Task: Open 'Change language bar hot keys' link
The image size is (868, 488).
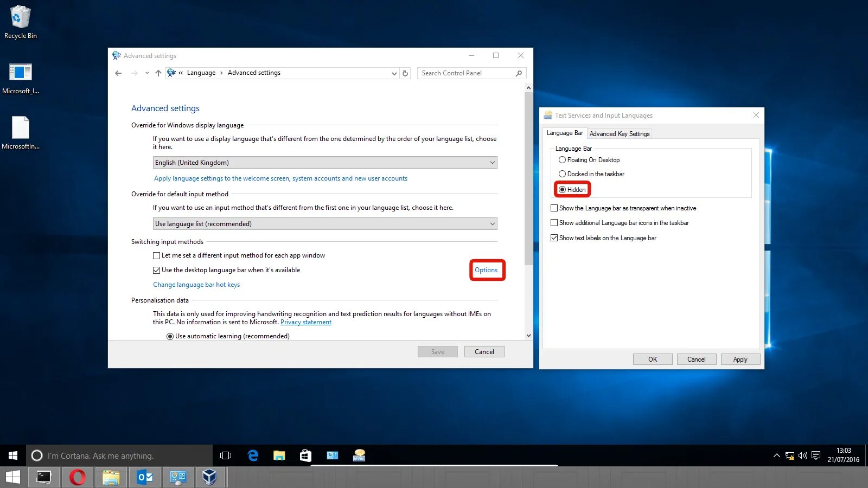Action: click(x=196, y=285)
